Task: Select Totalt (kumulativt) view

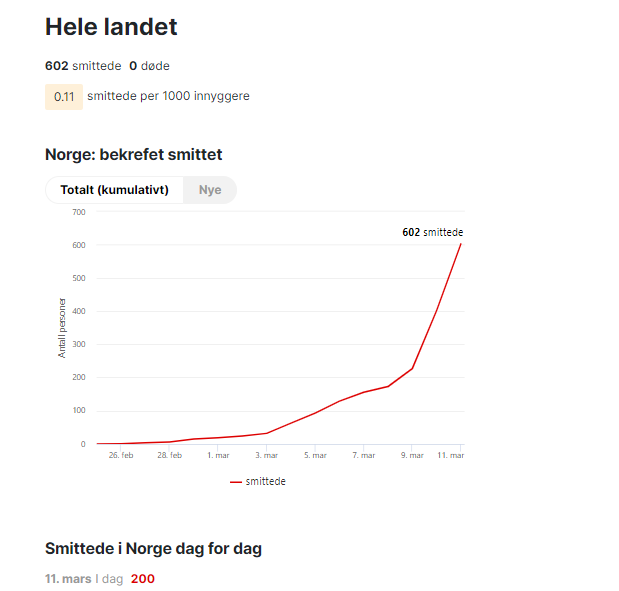Action: pos(114,190)
